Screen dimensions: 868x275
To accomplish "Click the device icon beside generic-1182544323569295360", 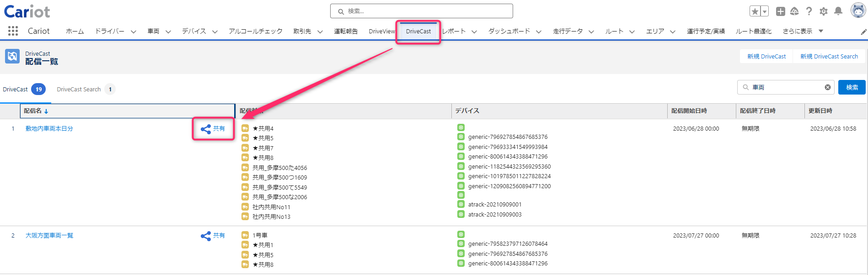I will (x=461, y=166).
